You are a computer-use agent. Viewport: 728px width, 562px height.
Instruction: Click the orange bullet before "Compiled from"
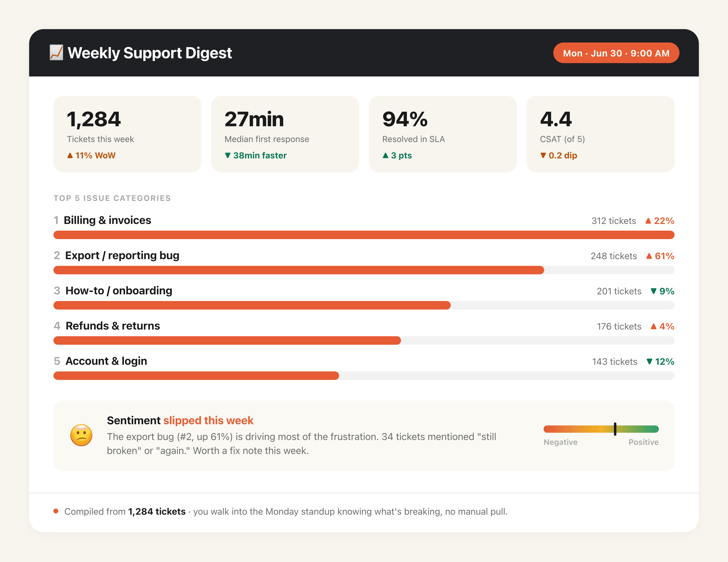pyautogui.click(x=56, y=511)
